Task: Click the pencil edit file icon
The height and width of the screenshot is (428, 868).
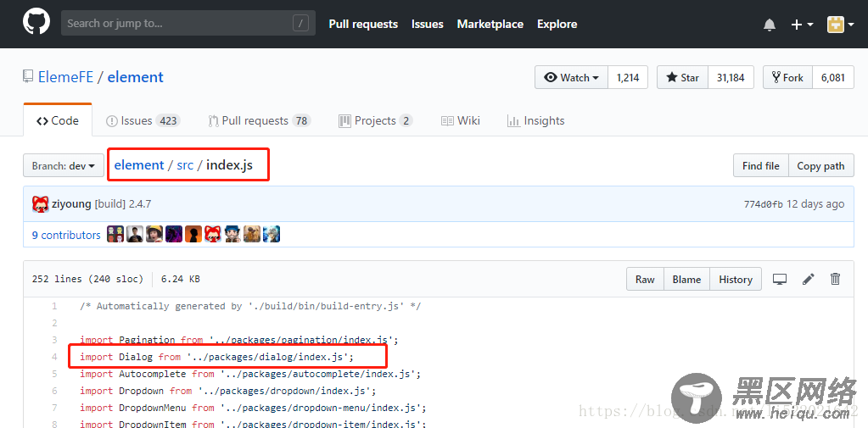Action: [809, 279]
